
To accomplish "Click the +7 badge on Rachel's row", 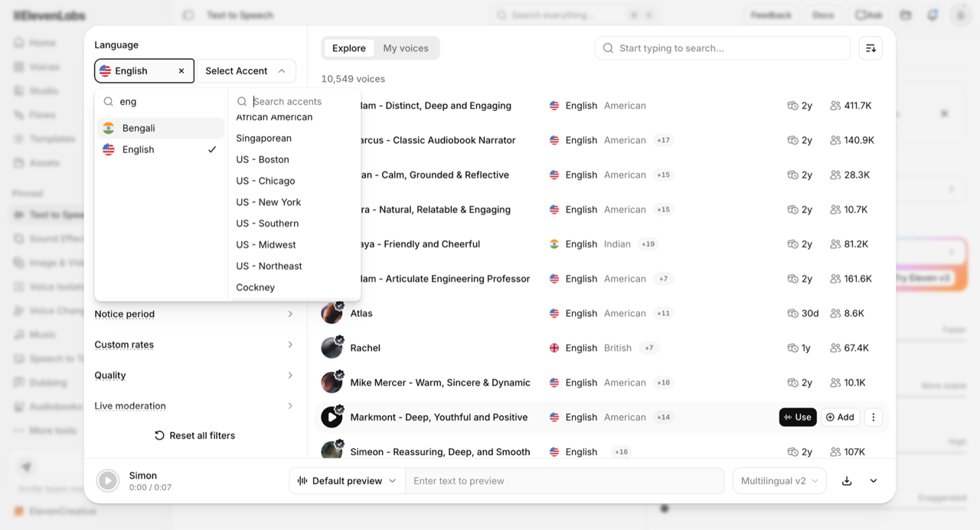I will [x=649, y=348].
